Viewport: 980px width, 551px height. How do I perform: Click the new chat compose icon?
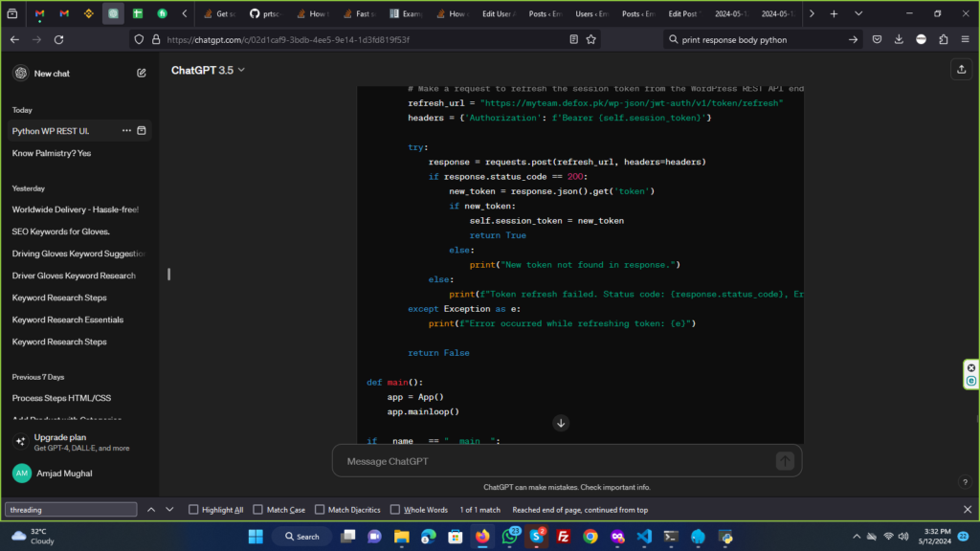(x=142, y=73)
